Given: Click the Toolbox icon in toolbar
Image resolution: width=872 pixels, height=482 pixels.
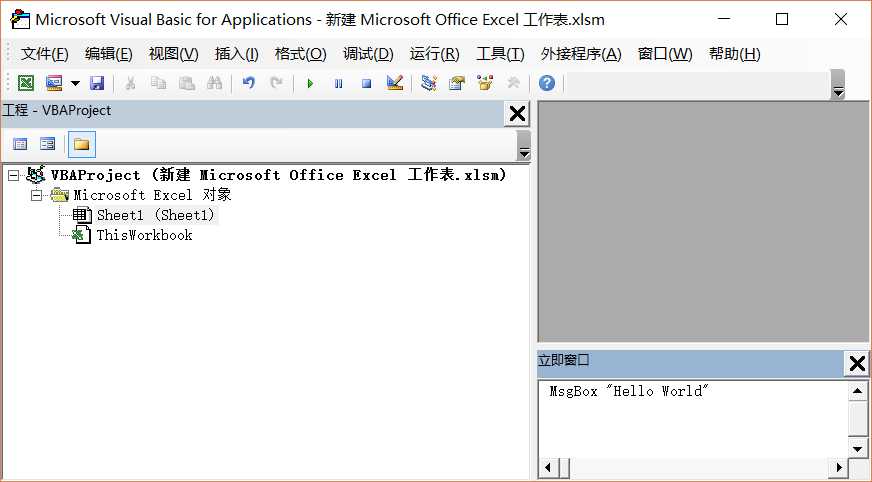Looking at the screenshot, I should pos(513,83).
